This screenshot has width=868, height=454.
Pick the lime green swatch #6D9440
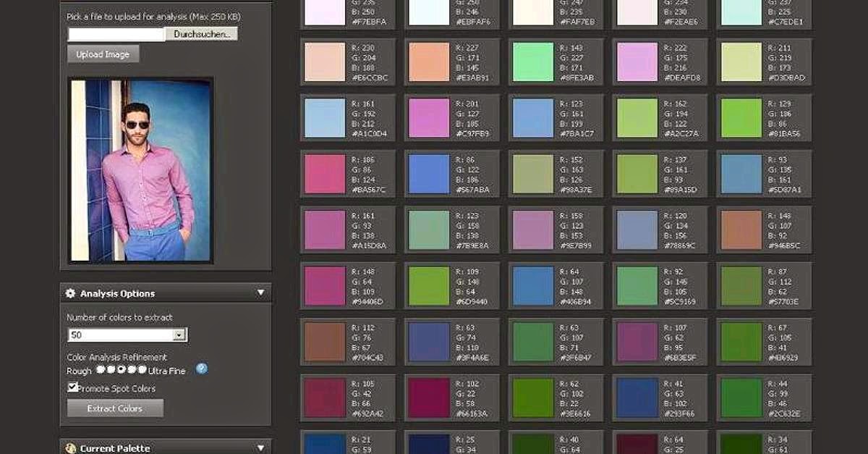429,285
